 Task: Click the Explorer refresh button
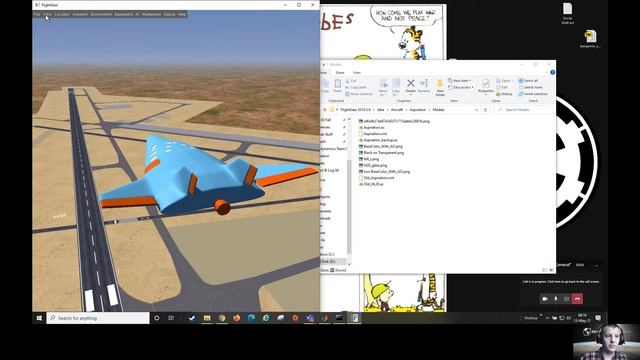(485, 110)
